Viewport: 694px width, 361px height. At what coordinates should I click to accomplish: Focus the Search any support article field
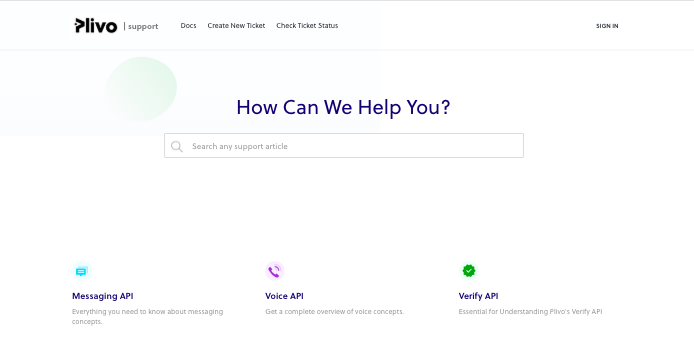coord(344,146)
